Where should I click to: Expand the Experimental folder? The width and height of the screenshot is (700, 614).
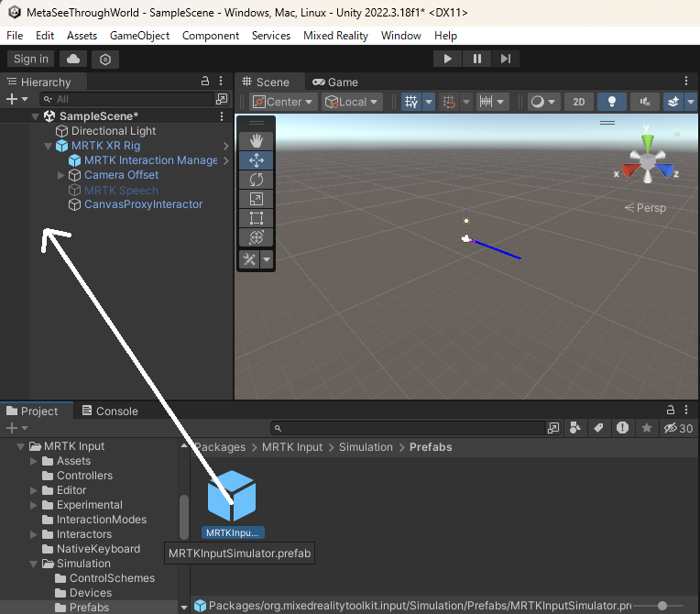(34, 505)
